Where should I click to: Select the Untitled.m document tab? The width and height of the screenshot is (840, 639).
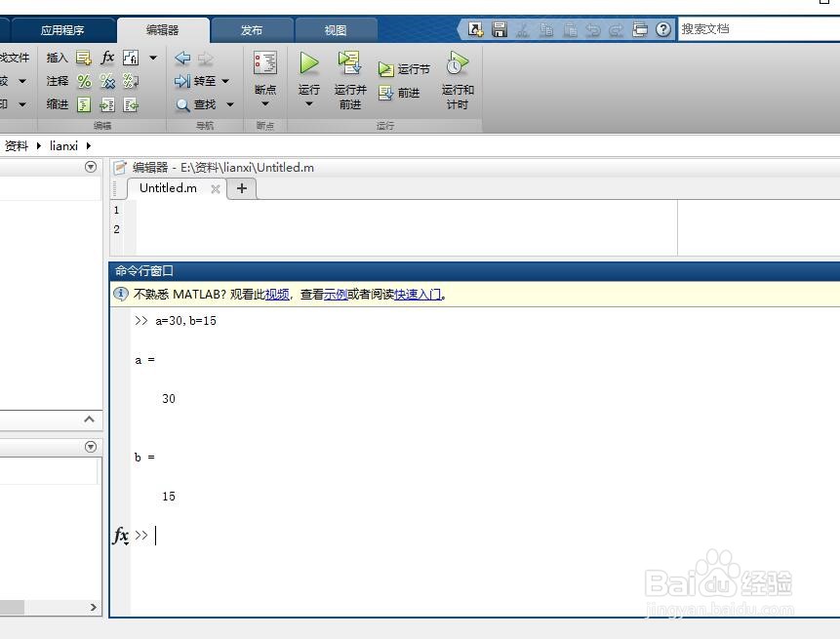point(168,188)
